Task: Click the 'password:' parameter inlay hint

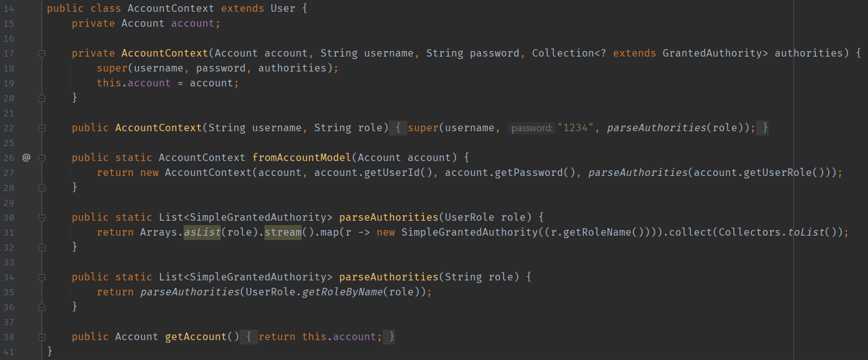Action: click(531, 128)
